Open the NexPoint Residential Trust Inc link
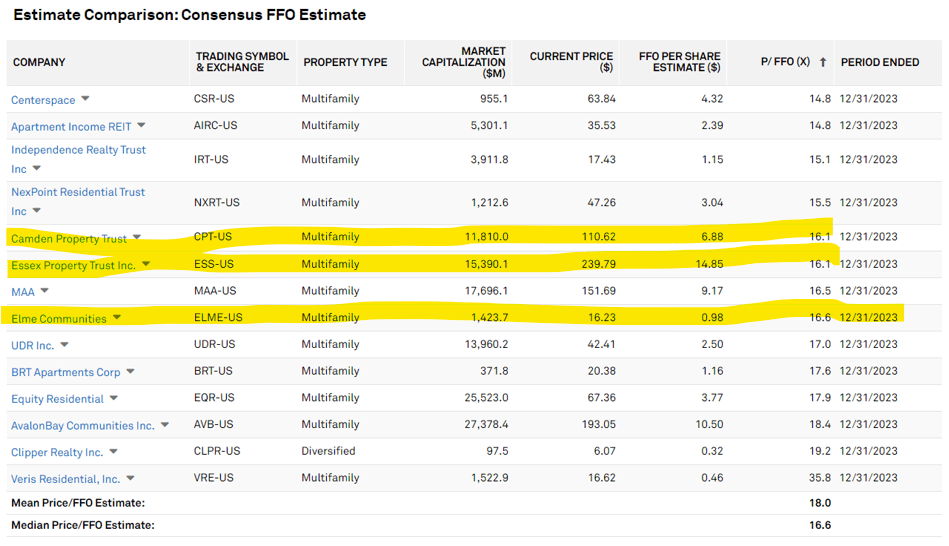 pyautogui.click(x=78, y=192)
